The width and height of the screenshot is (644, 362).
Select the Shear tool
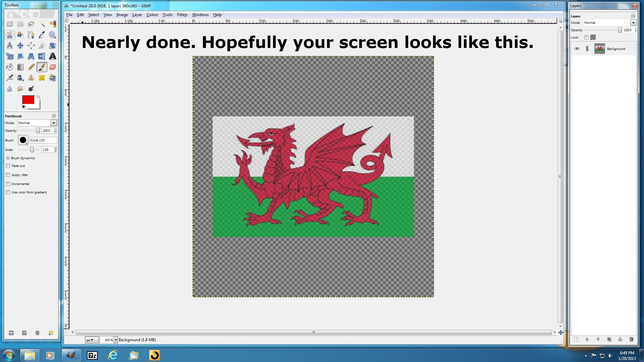(x=20, y=56)
